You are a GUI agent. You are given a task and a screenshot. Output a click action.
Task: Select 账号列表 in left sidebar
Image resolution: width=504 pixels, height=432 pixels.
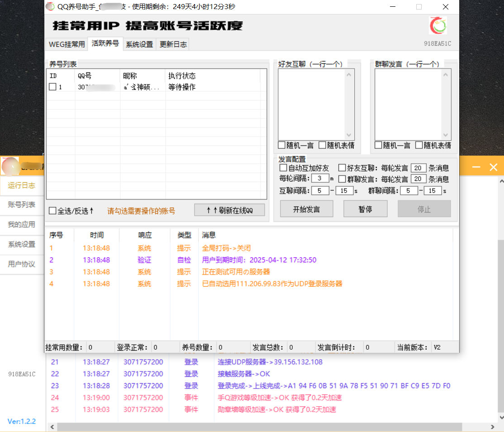(x=22, y=205)
